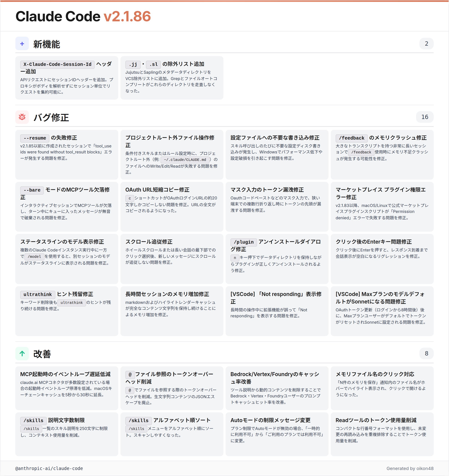449x476 pixels.
Task: Click the --resume code tag
Action: tap(35, 138)
